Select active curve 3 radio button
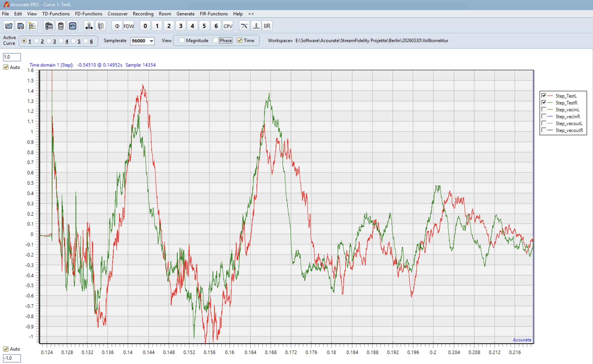Screen dimensions: 593x364 49,41
